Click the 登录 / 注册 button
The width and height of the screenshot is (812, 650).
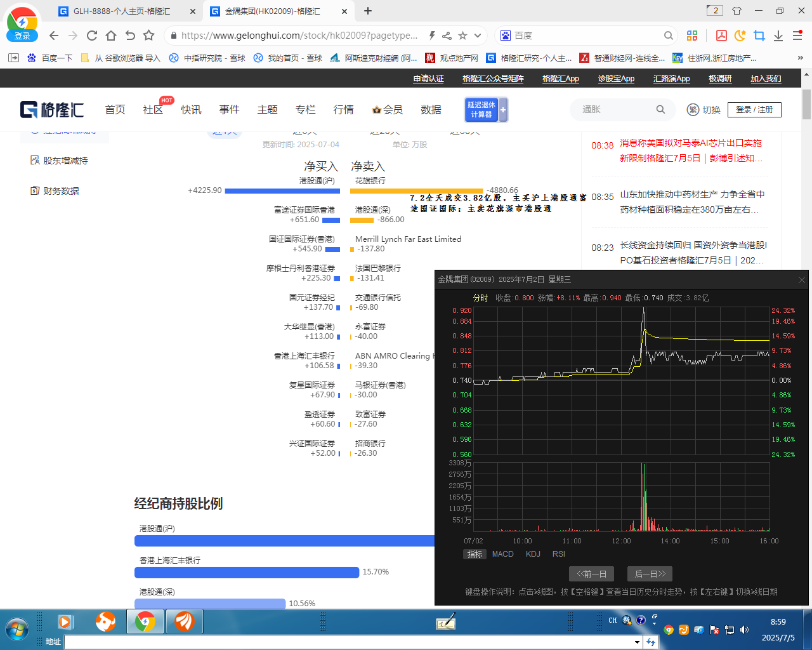pyautogui.click(x=754, y=110)
